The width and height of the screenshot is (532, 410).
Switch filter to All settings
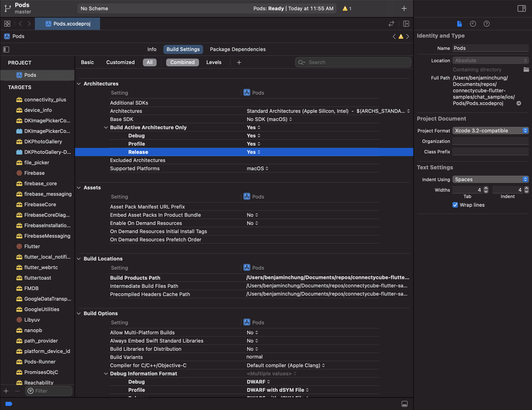coord(150,62)
